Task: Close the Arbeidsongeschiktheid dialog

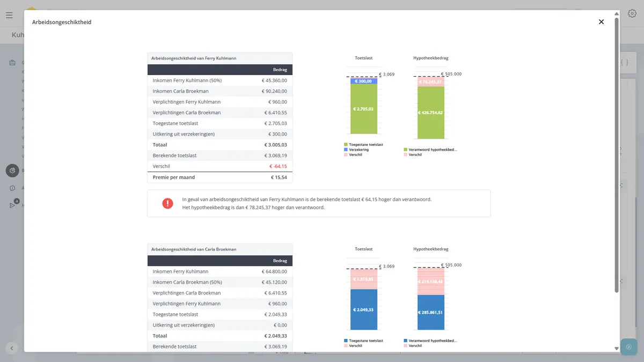Action: (601, 22)
